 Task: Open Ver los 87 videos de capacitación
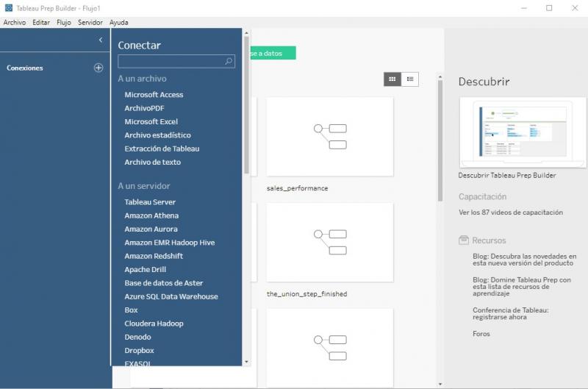pos(510,213)
